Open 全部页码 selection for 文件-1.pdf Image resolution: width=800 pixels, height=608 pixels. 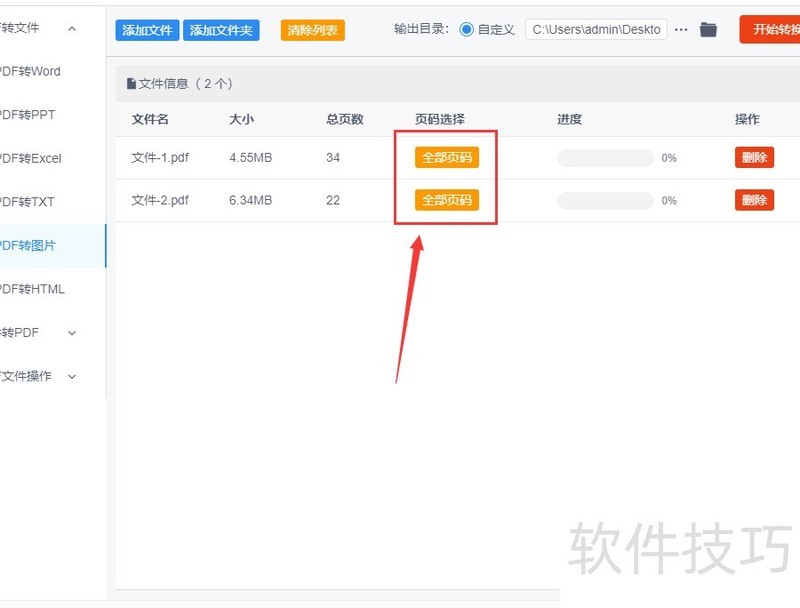coord(446,157)
